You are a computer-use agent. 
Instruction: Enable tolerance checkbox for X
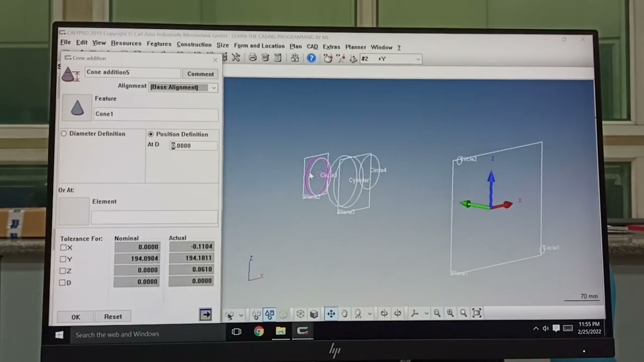(x=63, y=247)
